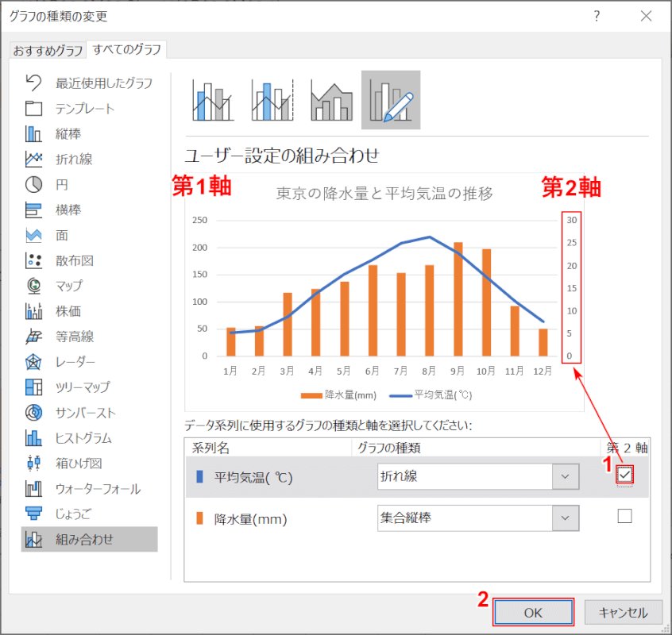Choose the Stock chart (株価) icon
The height and width of the screenshot is (635, 672).
(33, 311)
